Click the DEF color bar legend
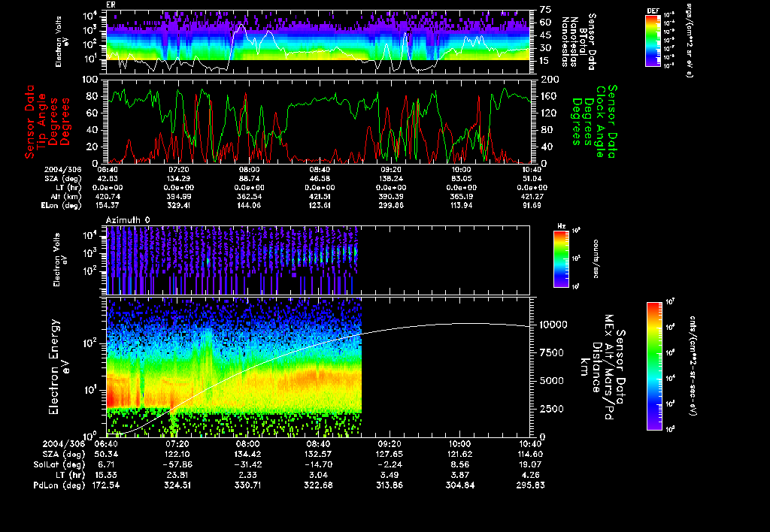The image size is (770, 532). click(x=653, y=41)
